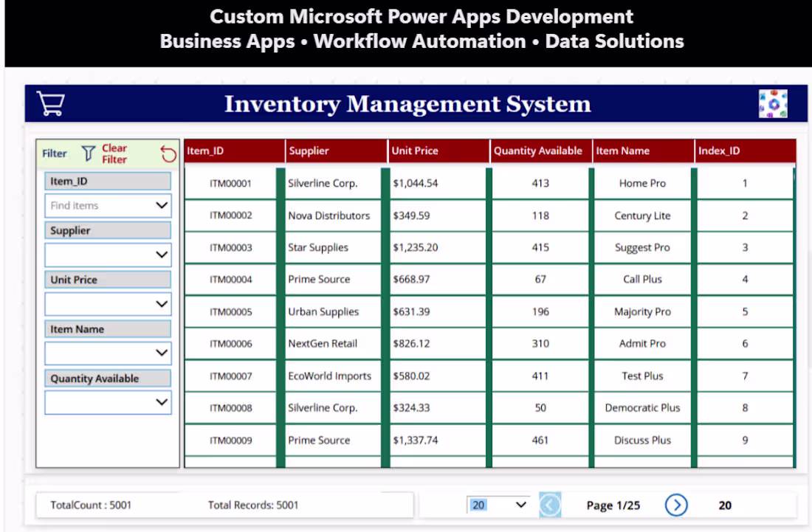The image size is (812, 532).
Task: Click the $668.97 unit price
Action: [411, 280]
